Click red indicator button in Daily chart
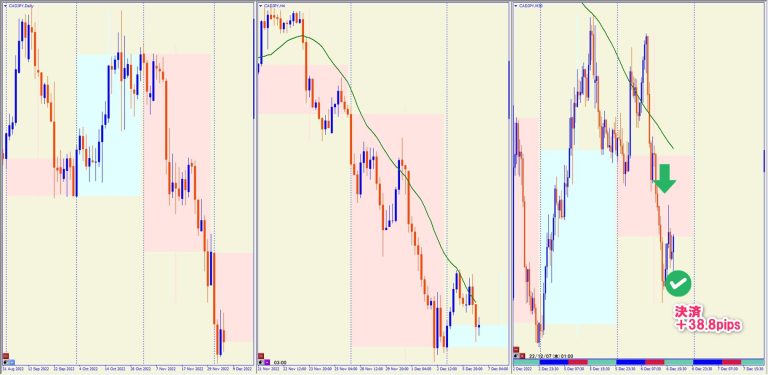 coord(6,356)
